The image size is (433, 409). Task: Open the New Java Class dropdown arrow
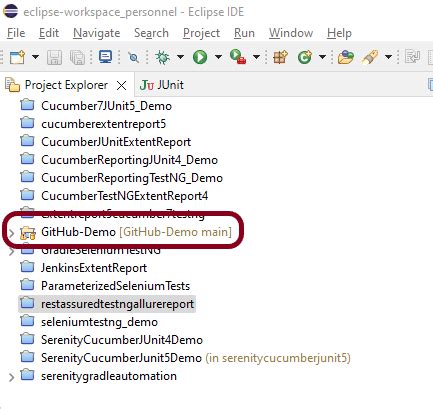pyautogui.click(x=322, y=57)
